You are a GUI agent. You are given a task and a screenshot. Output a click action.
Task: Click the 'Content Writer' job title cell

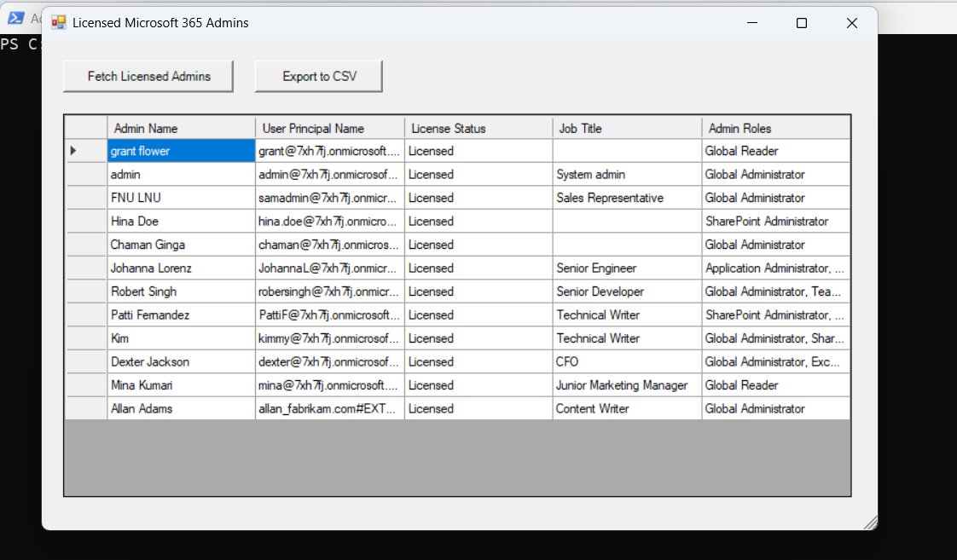click(x=628, y=408)
